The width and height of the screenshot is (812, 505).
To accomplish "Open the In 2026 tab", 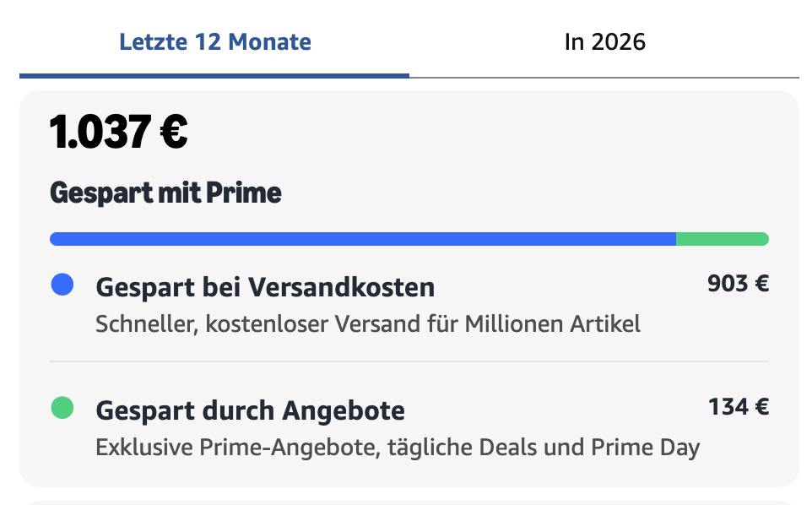I will pos(604,41).
